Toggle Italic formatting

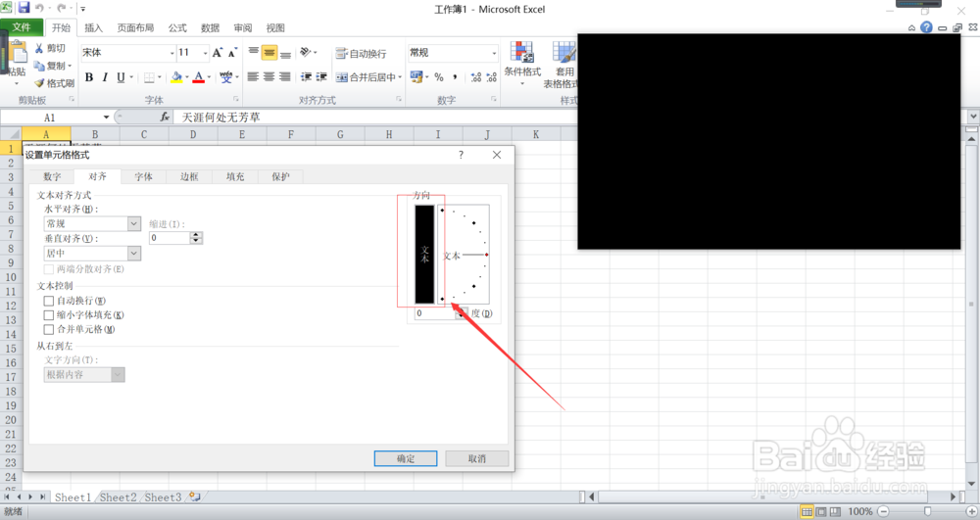pyautogui.click(x=105, y=76)
